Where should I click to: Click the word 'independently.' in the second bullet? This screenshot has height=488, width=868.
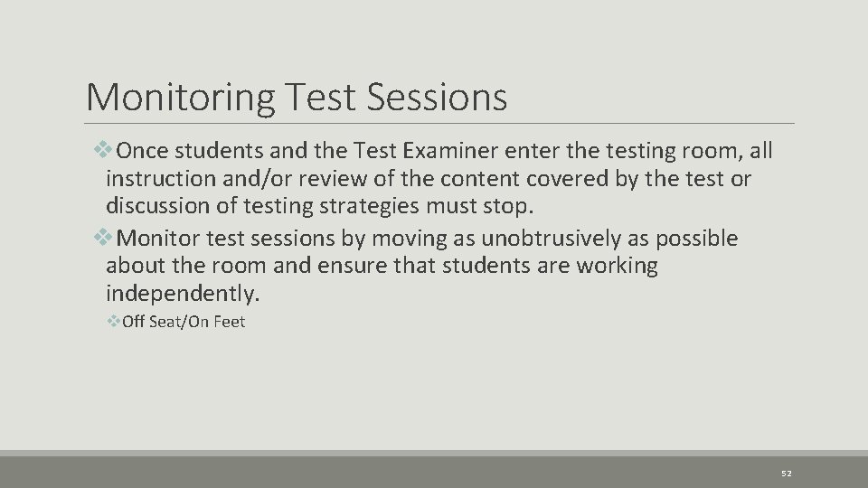pyautogui.click(x=182, y=294)
